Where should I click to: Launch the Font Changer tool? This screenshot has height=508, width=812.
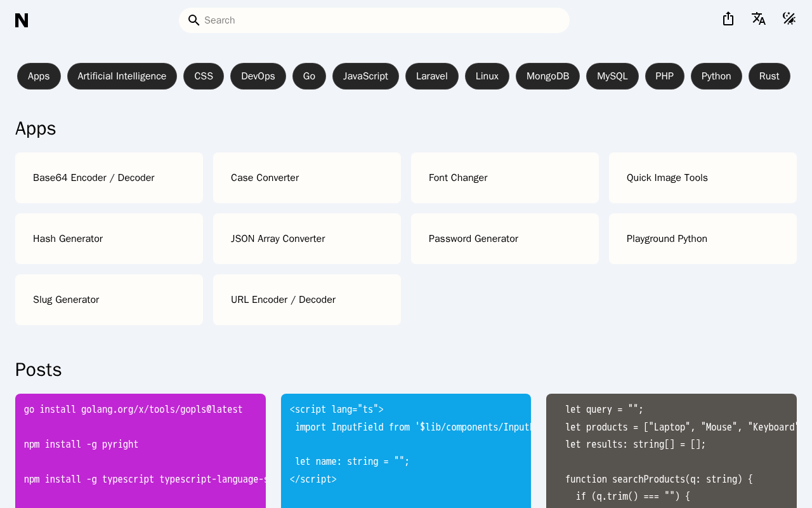click(x=505, y=178)
